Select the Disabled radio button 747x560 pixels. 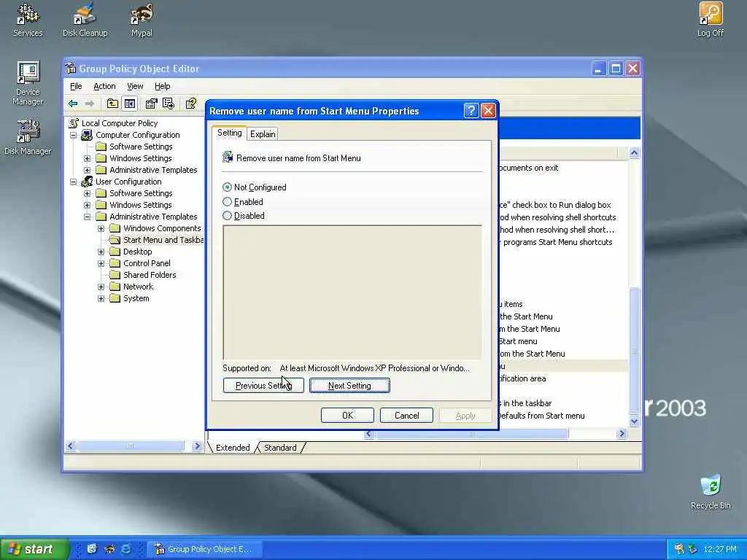[228, 216]
